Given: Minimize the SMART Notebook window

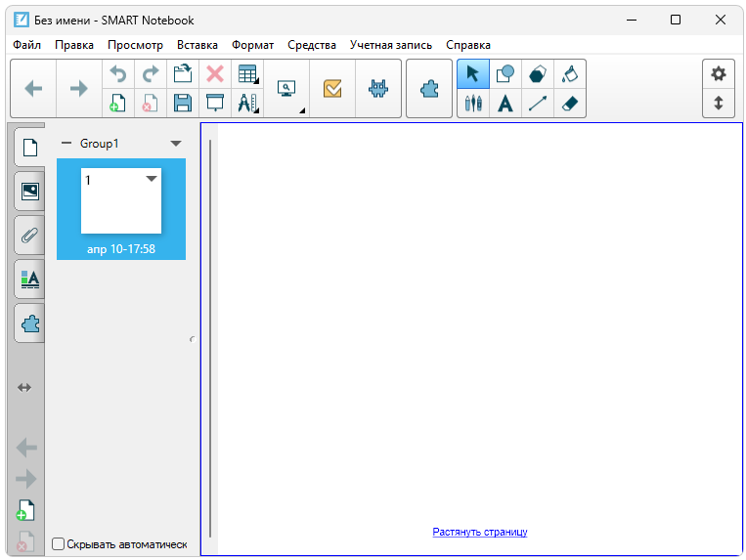Looking at the screenshot, I should pyautogui.click(x=632, y=20).
